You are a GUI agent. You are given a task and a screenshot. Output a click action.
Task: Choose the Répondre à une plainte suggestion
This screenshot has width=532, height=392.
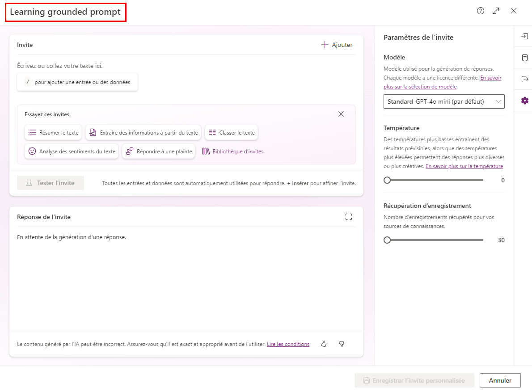[x=158, y=151]
